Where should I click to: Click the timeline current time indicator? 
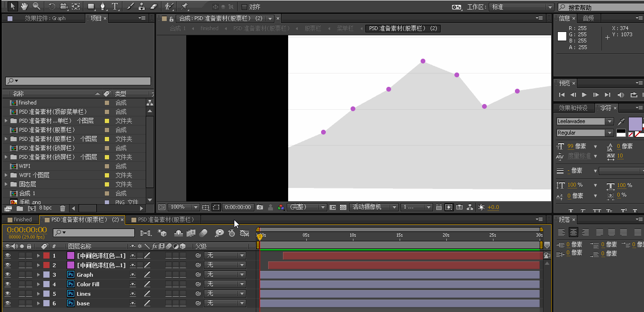click(260, 237)
